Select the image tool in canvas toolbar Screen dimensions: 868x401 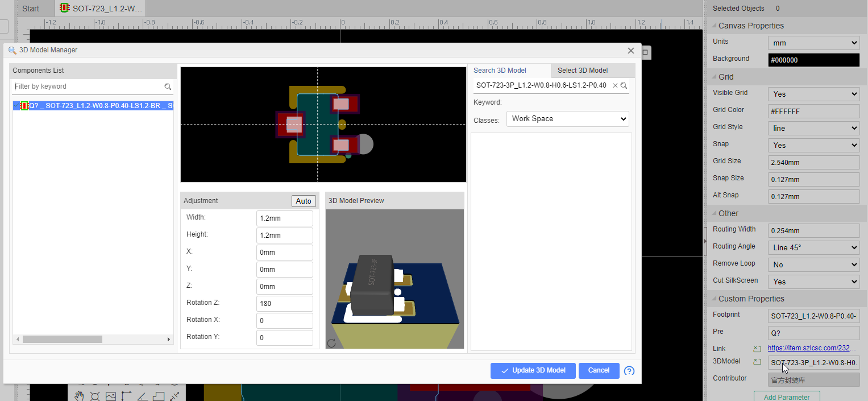pos(111,395)
